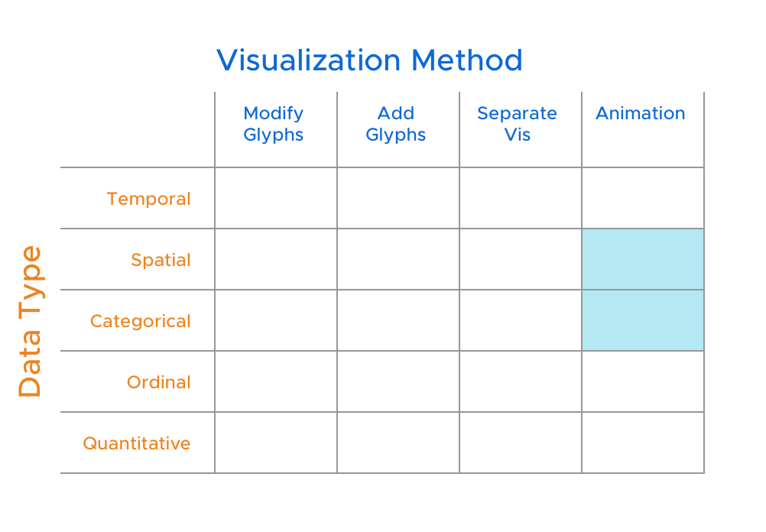Select the Spatial row label
This screenshot has width=766, height=532.
pyautogui.click(x=161, y=260)
